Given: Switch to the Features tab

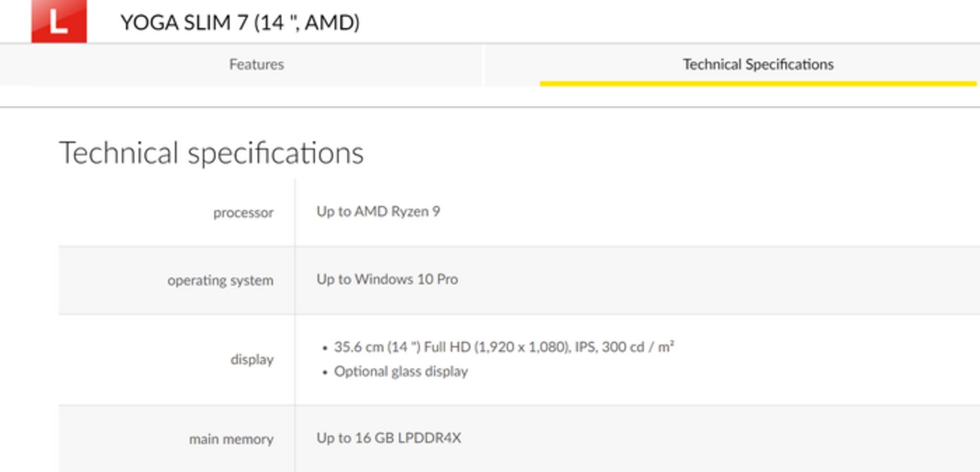Looking at the screenshot, I should pos(256,64).
